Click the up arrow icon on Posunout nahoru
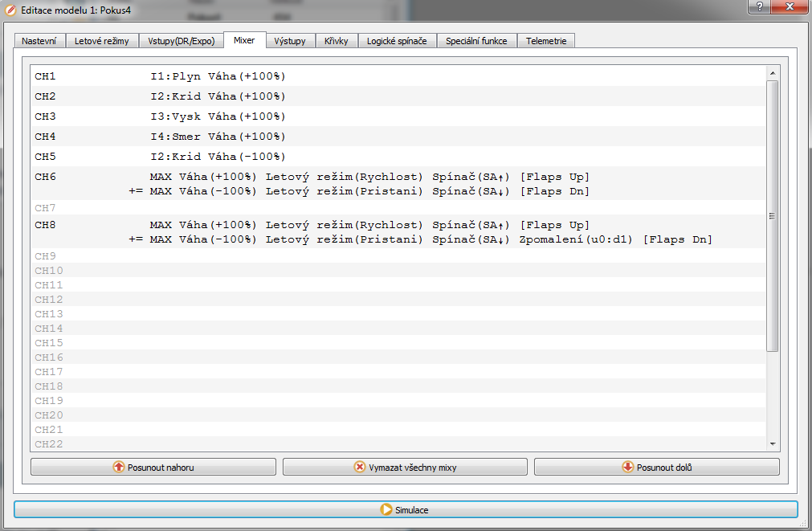Image resolution: width=812 pixels, height=531 pixels. point(119,467)
